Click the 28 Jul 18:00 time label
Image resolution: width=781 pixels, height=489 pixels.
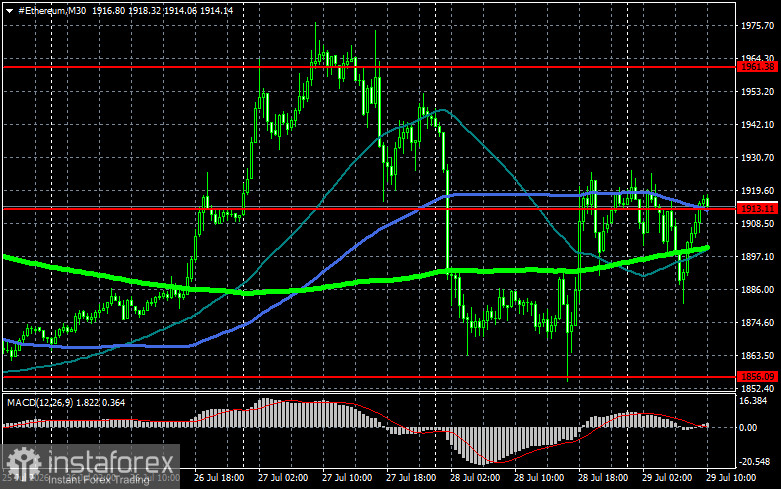[x=603, y=478]
